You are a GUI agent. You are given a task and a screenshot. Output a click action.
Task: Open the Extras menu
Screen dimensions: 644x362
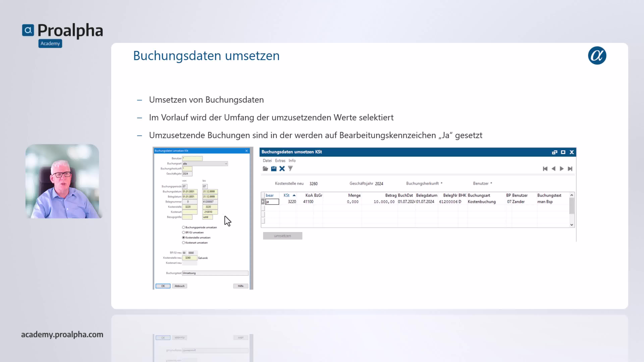point(280,161)
